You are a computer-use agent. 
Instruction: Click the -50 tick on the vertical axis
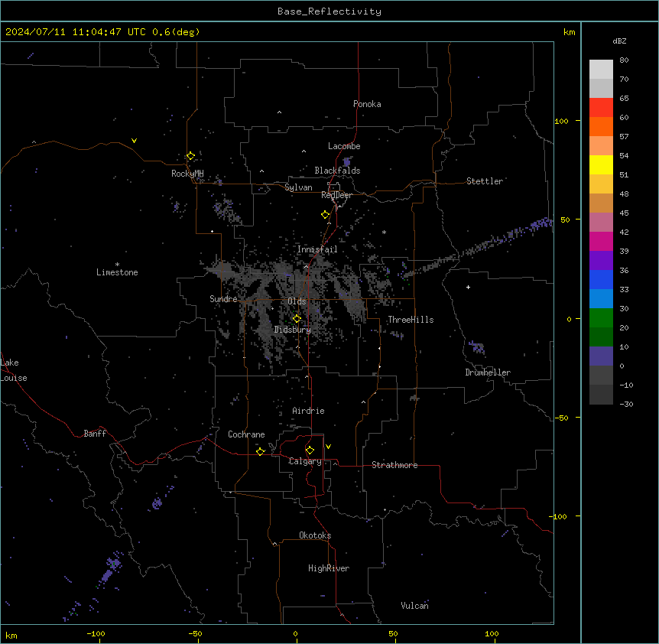(x=561, y=418)
